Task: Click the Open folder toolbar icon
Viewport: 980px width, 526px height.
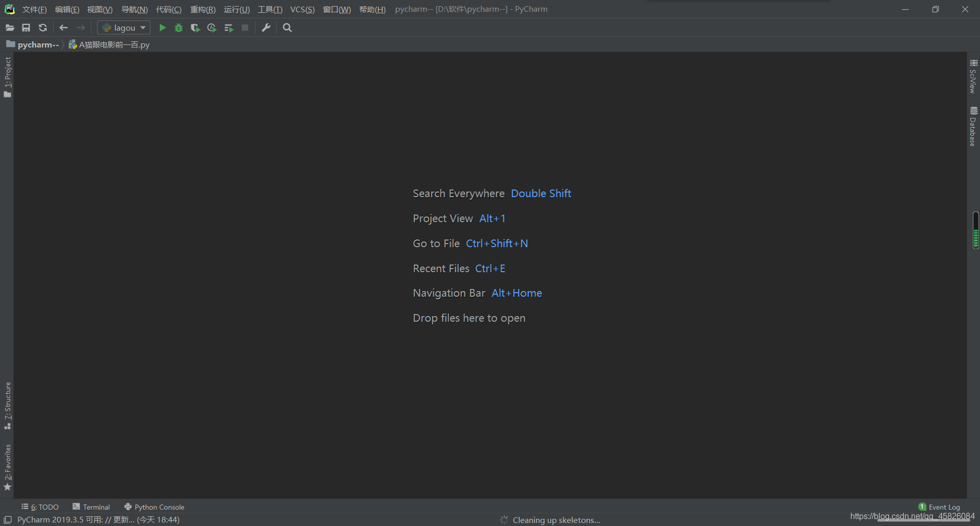Action: (x=10, y=28)
